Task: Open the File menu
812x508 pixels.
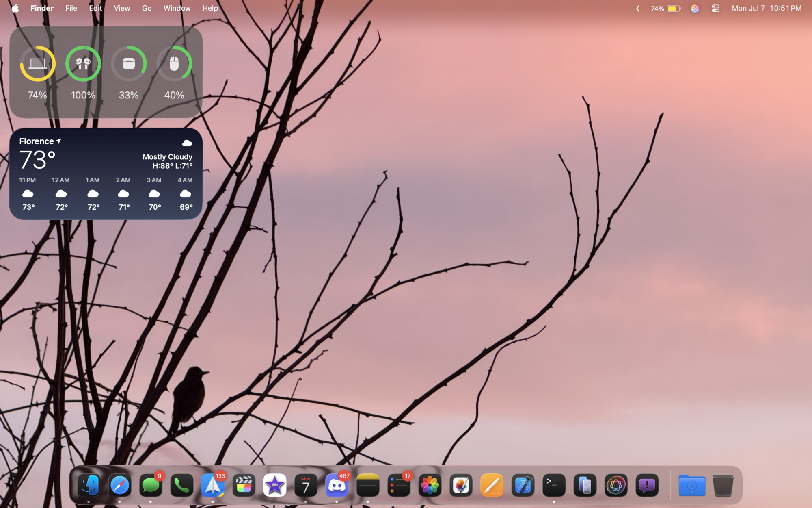Action: [x=71, y=8]
